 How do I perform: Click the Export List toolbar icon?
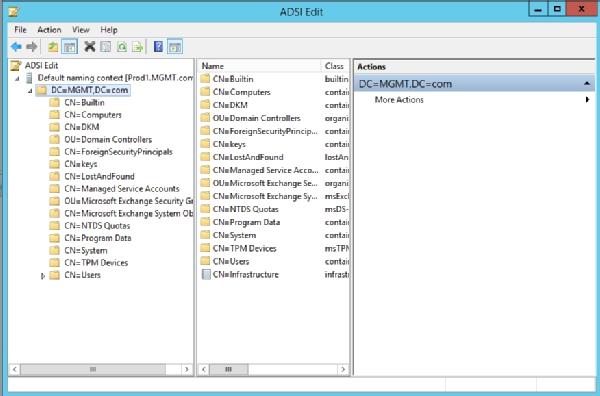[137, 47]
